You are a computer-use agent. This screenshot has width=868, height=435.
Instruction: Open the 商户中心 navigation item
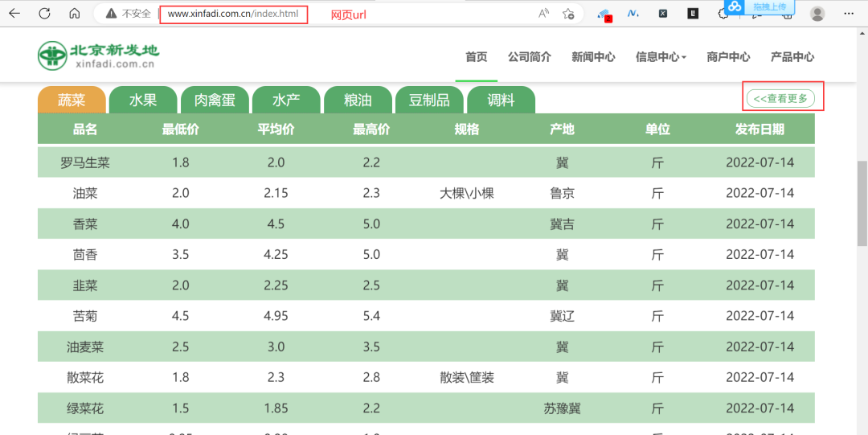point(728,56)
